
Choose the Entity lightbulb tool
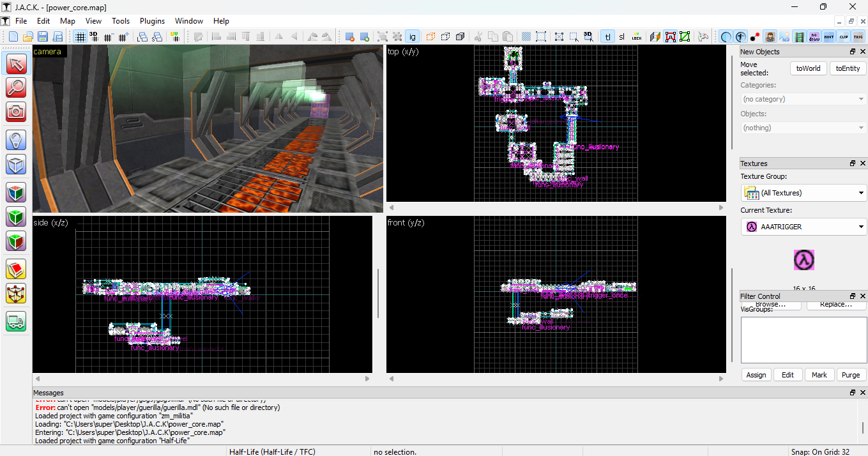click(16, 140)
